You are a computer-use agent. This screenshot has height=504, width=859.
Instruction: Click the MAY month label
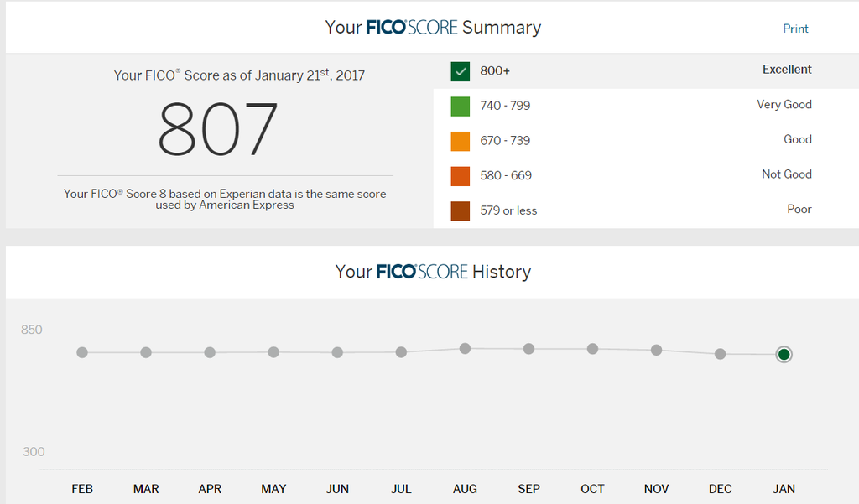point(273,489)
